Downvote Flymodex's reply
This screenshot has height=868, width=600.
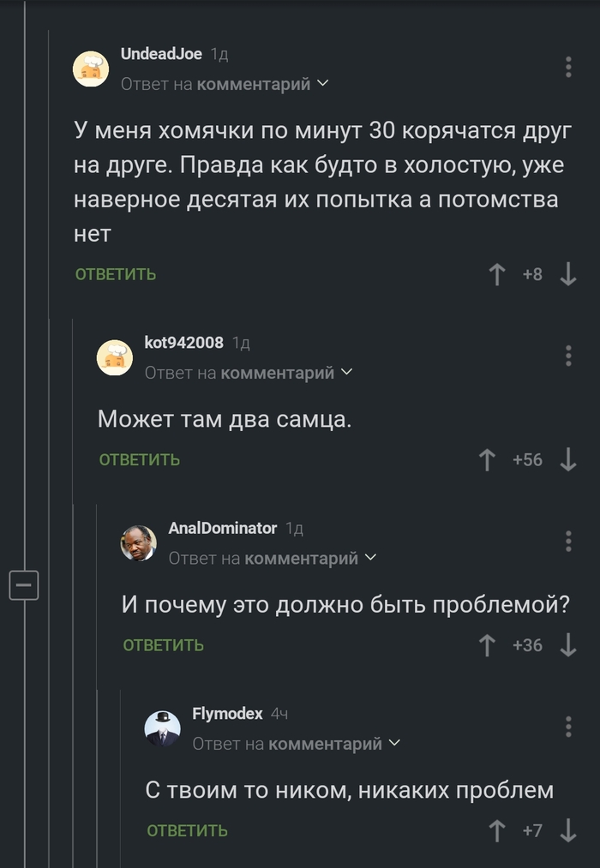(x=570, y=829)
